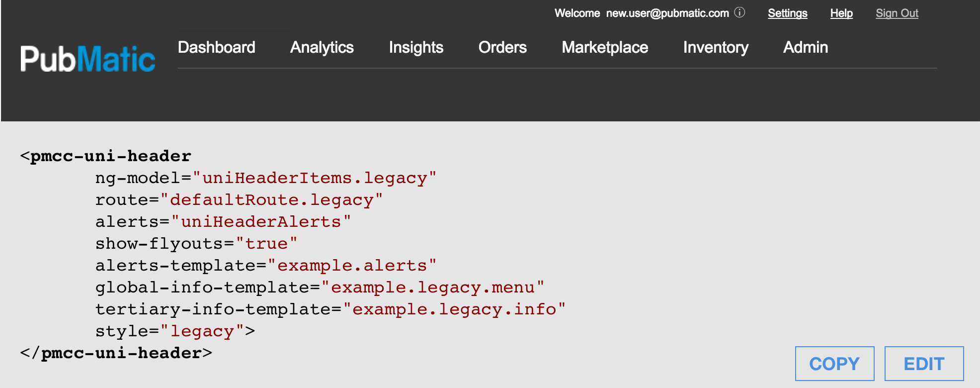Viewport: 980px width, 388px height.
Task: Click the new.user@pubmatic.com email address
Action: (x=667, y=13)
